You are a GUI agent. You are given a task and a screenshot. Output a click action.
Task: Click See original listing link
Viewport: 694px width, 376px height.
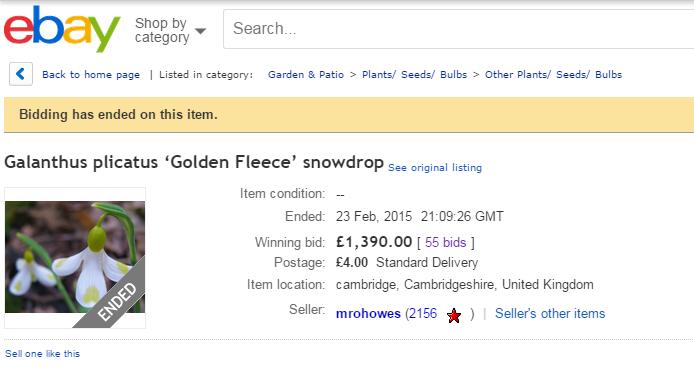(435, 168)
